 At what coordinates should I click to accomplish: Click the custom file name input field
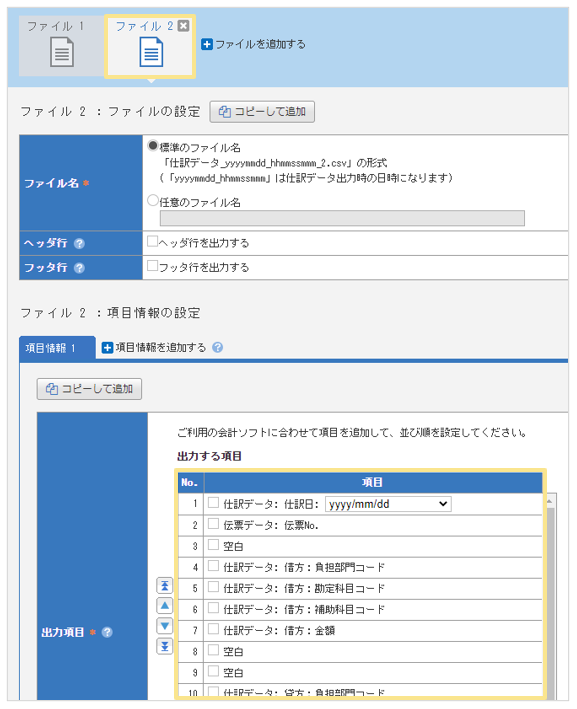[x=342, y=218]
